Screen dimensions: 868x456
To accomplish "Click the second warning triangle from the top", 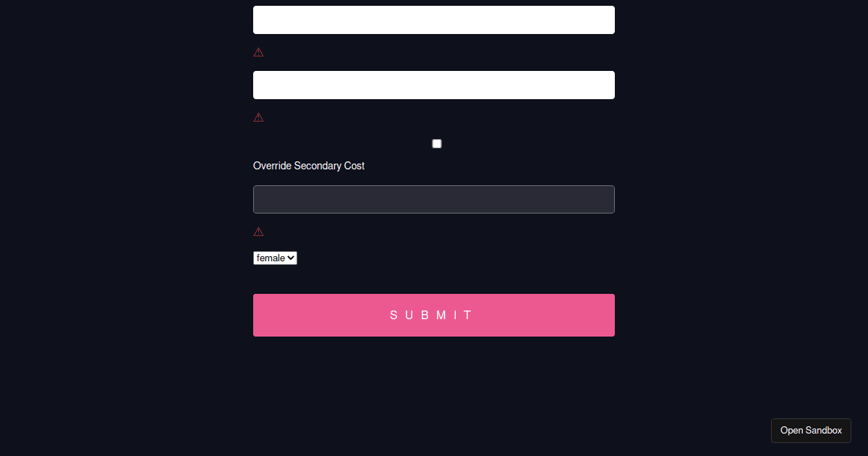I will coord(258,117).
